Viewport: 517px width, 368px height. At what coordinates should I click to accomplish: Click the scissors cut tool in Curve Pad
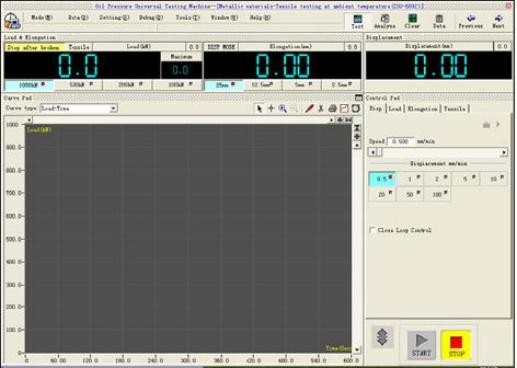click(x=321, y=108)
